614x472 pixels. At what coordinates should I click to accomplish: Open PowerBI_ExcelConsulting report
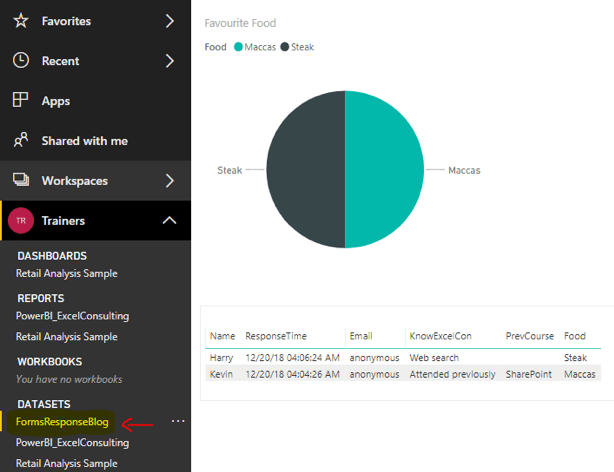[x=72, y=316]
